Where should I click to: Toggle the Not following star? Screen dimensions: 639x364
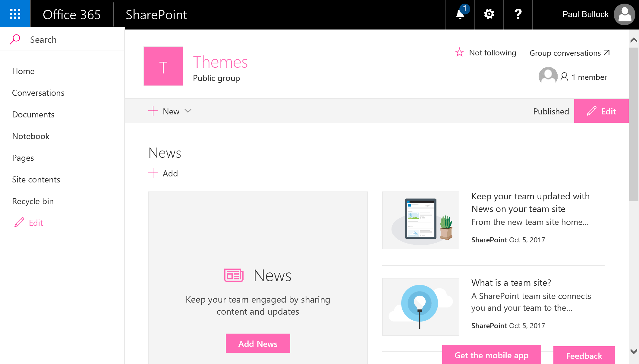pos(459,53)
